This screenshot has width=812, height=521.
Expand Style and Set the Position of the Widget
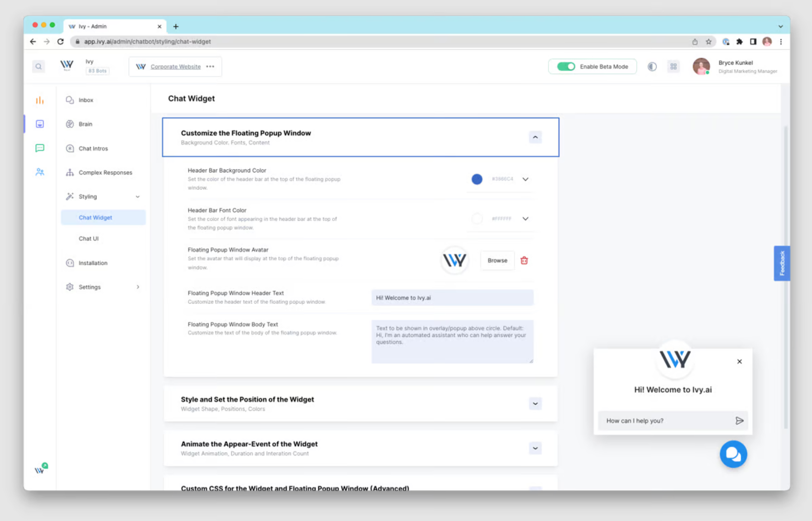click(535, 404)
